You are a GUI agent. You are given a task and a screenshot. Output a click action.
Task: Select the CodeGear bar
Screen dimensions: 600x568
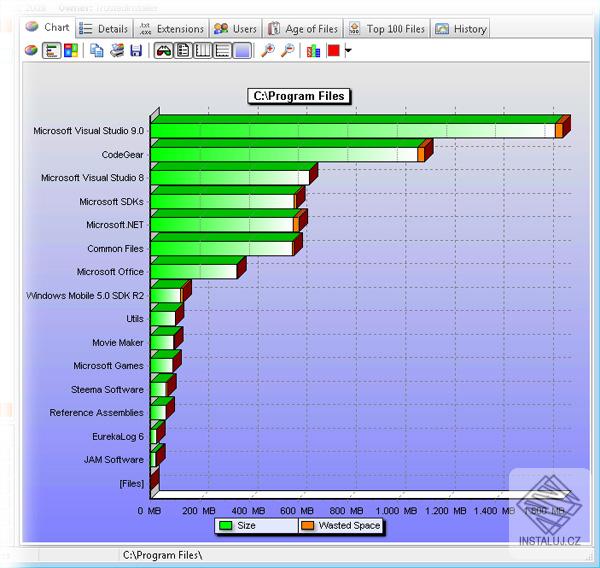(x=287, y=155)
